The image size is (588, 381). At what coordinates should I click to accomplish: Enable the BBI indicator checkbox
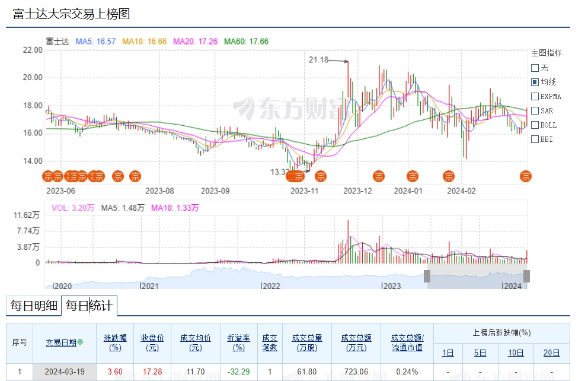coord(535,139)
